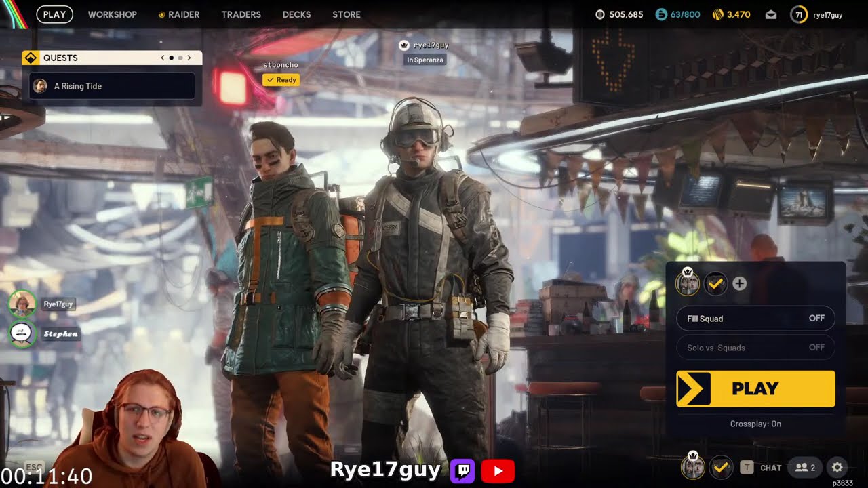Click the Stephen voice chat name label
868x488 pixels.
pyautogui.click(x=61, y=334)
